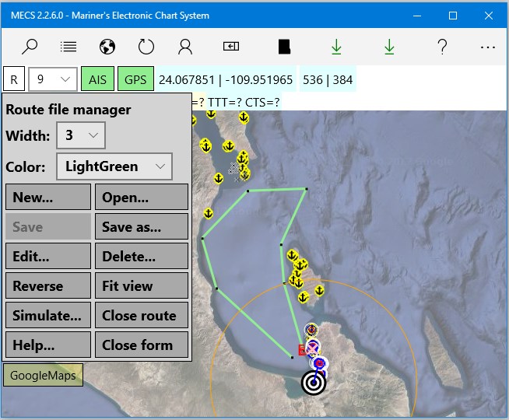Screen dimensions: 509x420
Task: Click Close form button
Action: pyautogui.click(x=142, y=345)
